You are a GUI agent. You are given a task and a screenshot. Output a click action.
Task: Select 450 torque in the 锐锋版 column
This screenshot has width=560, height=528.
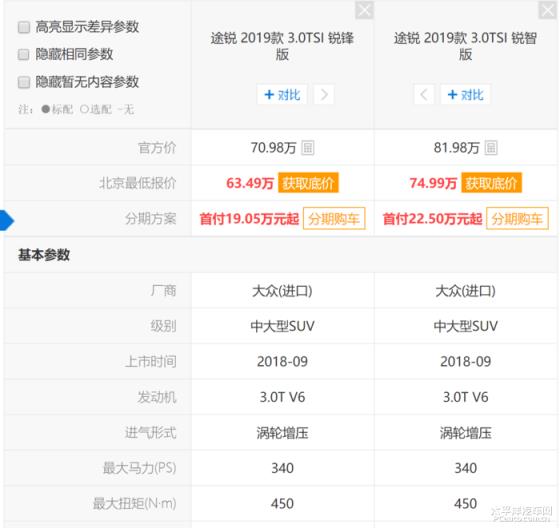tap(282, 504)
